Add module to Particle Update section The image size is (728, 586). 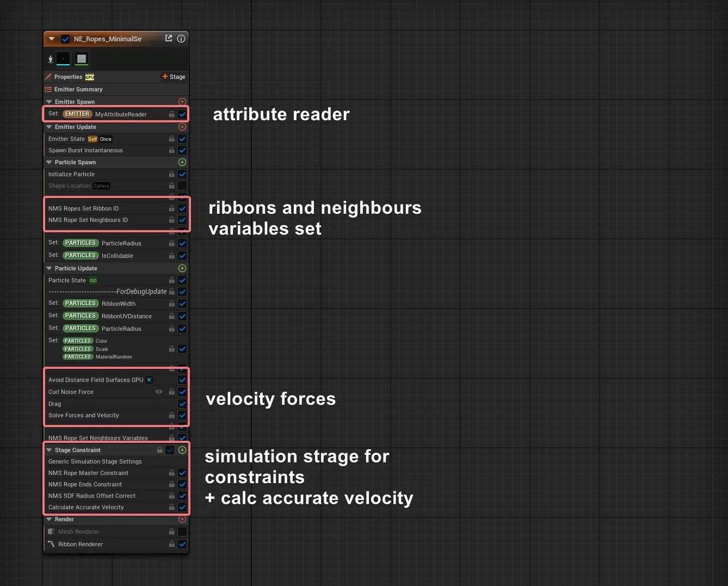click(x=182, y=268)
